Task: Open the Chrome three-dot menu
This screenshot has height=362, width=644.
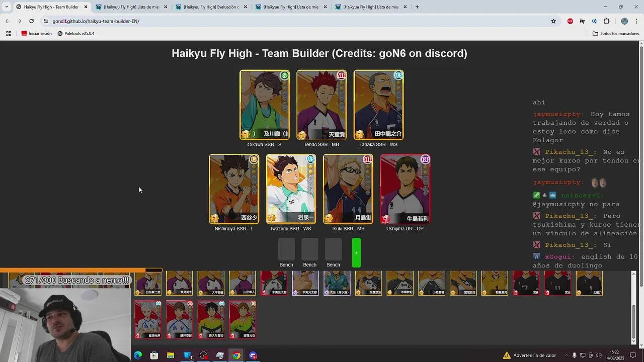Action: click(x=636, y=21)
